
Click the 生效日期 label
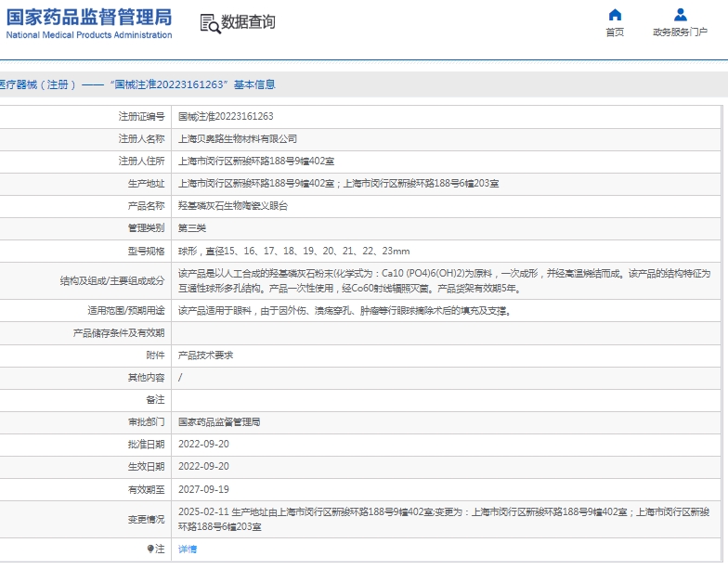[147, 466]
